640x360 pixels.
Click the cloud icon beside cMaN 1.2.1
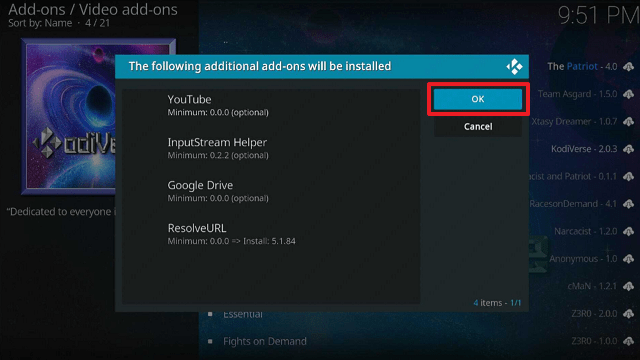(629, 286)
